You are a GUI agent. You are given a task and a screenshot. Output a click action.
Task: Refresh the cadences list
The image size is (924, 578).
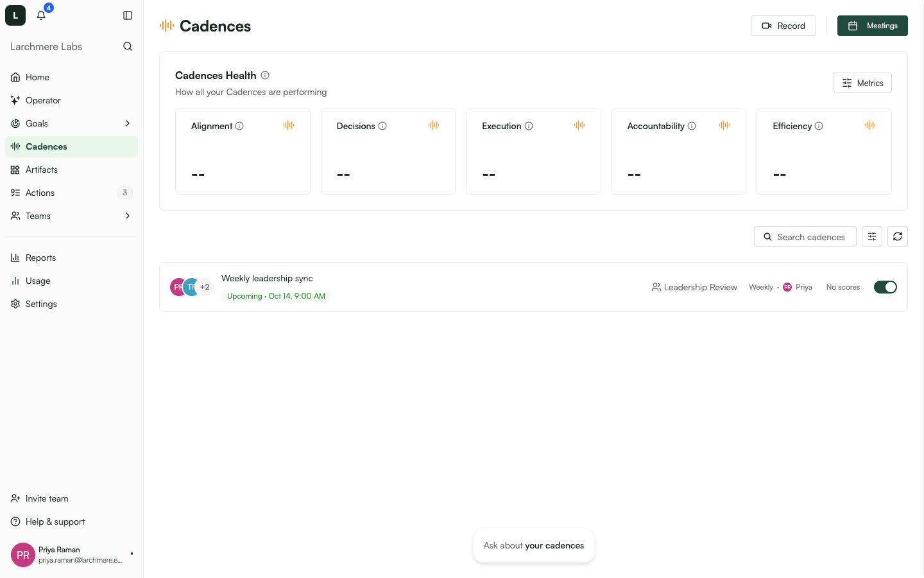tap(898, 236)
